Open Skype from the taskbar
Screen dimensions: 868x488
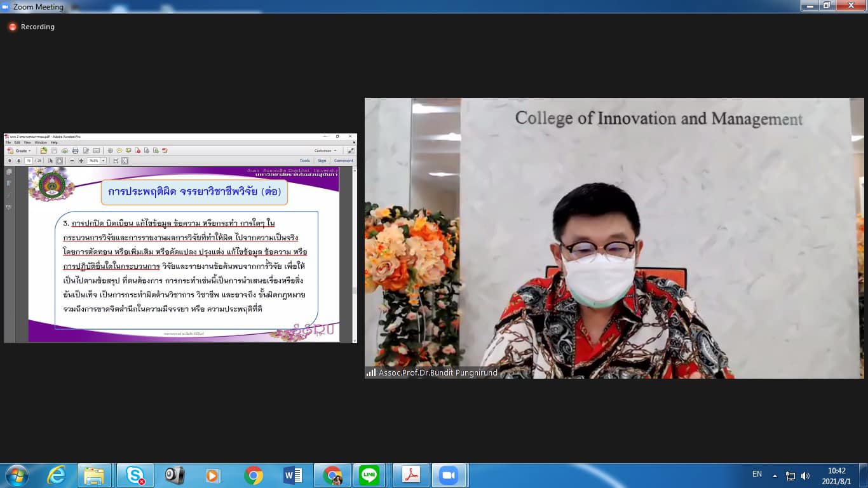(135, 475)
